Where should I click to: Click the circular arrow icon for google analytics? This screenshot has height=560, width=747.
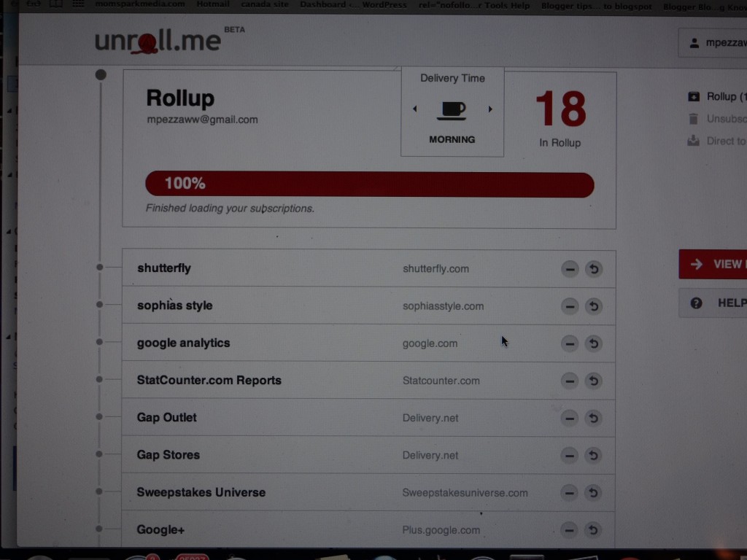pyautogui.click(x=594, y=343)
